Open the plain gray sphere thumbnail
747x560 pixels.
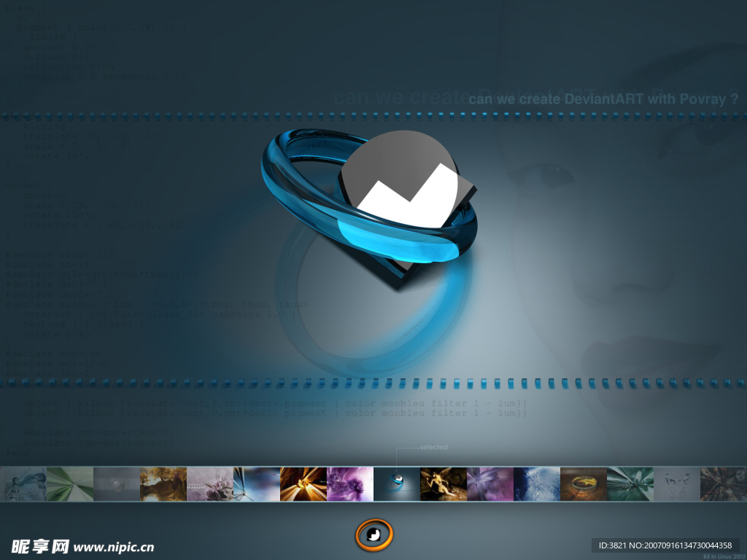pyautogui.click(x=117, y=484)
